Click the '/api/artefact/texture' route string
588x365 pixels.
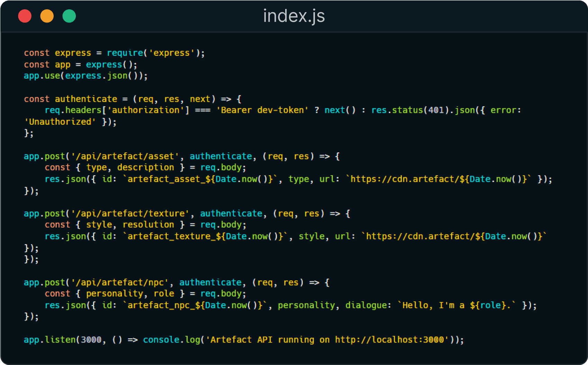point(130,214)
